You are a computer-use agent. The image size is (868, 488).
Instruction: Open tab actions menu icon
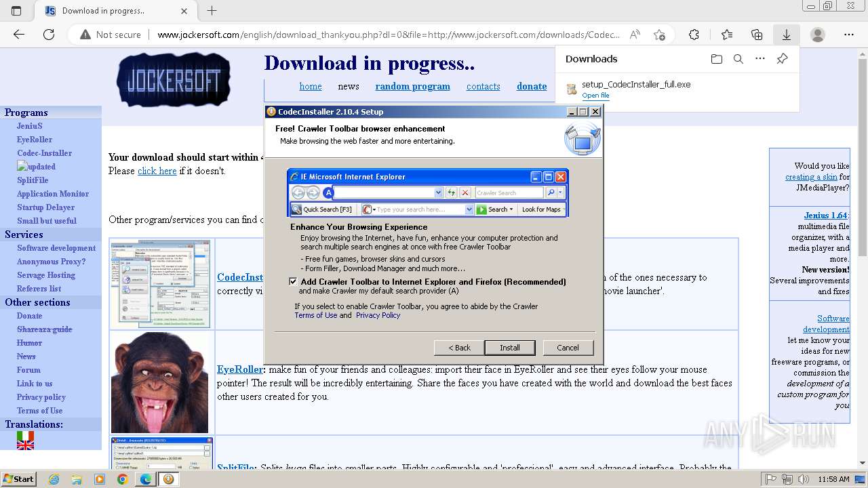click(x=16, y=11)
